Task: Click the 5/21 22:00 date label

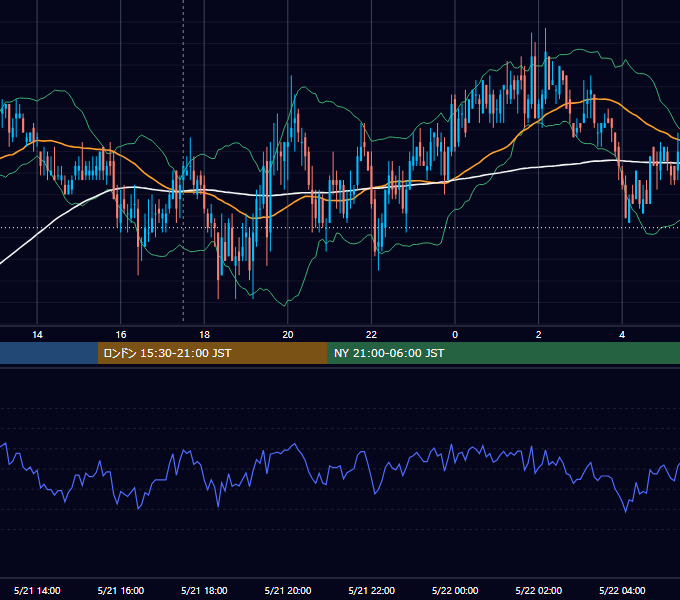Action: click(x=372, y=590)
